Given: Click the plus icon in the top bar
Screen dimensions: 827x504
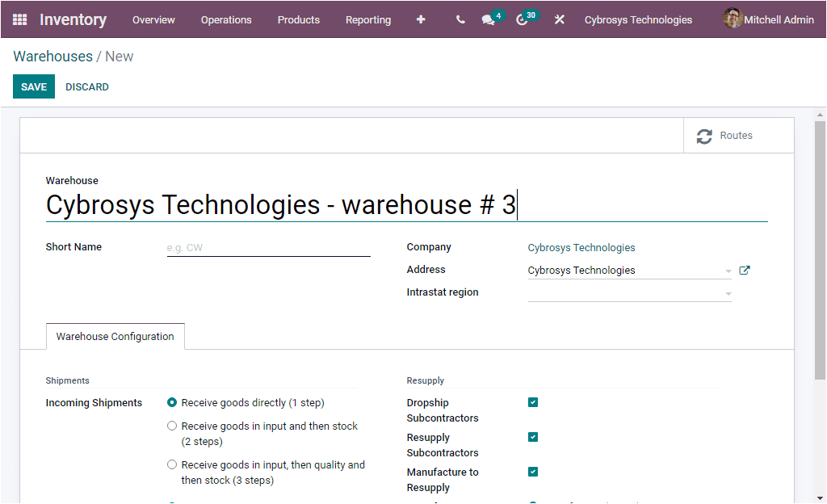Looking at the screenshot, I should pos(421,19).
